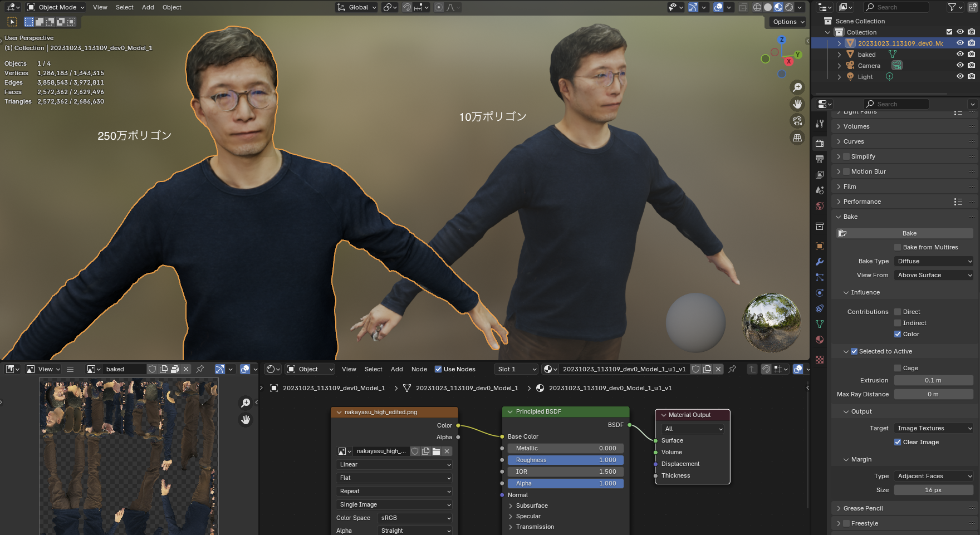Open the Object Mode dropdown
Viewport: 980px width, 535px height.
(56, 7)
